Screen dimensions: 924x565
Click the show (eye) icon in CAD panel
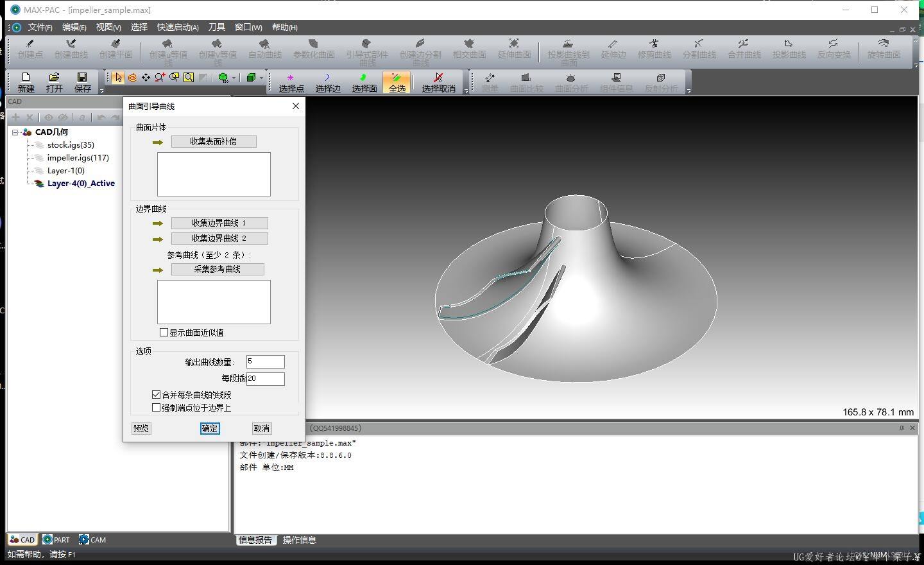49,117
